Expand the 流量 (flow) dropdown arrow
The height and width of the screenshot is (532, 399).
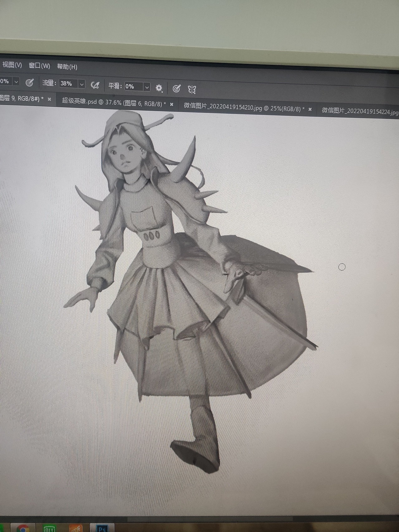82,84
